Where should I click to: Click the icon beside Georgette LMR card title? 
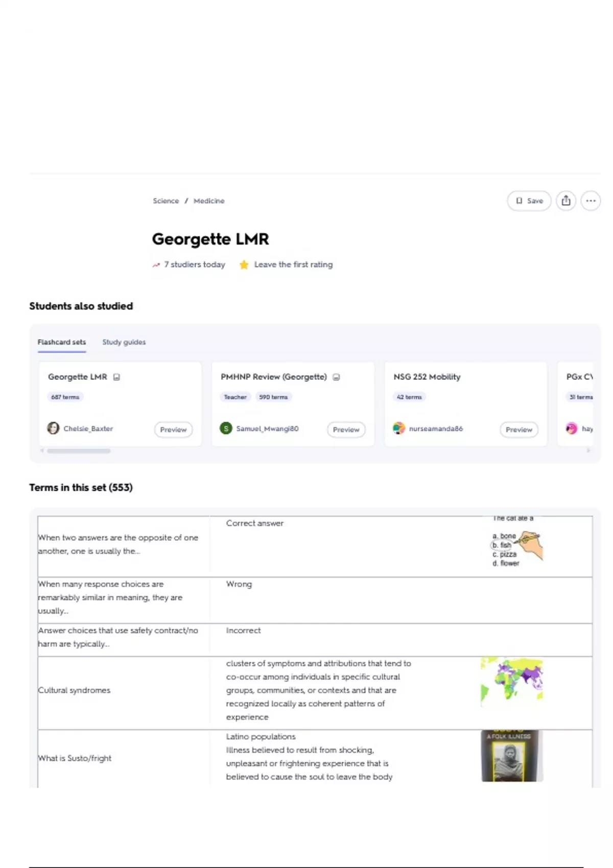(x=116, y=377)
